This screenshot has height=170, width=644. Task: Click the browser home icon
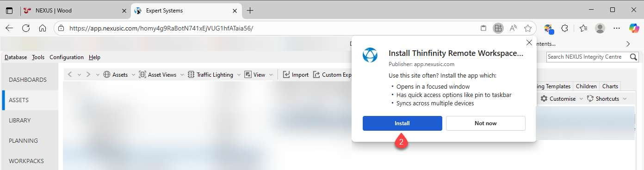coord(43,28)
